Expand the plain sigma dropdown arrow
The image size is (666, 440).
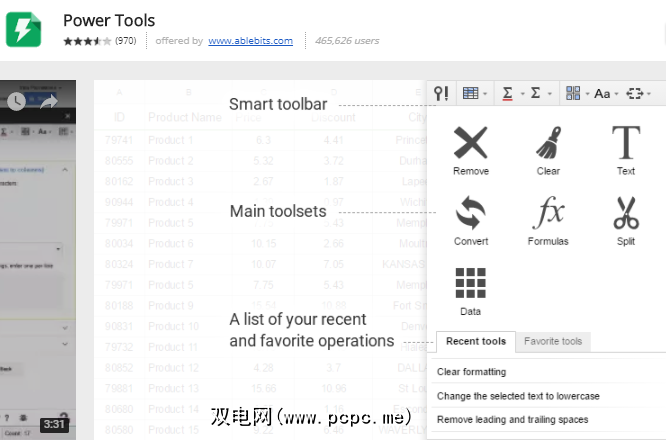point(550,94)
